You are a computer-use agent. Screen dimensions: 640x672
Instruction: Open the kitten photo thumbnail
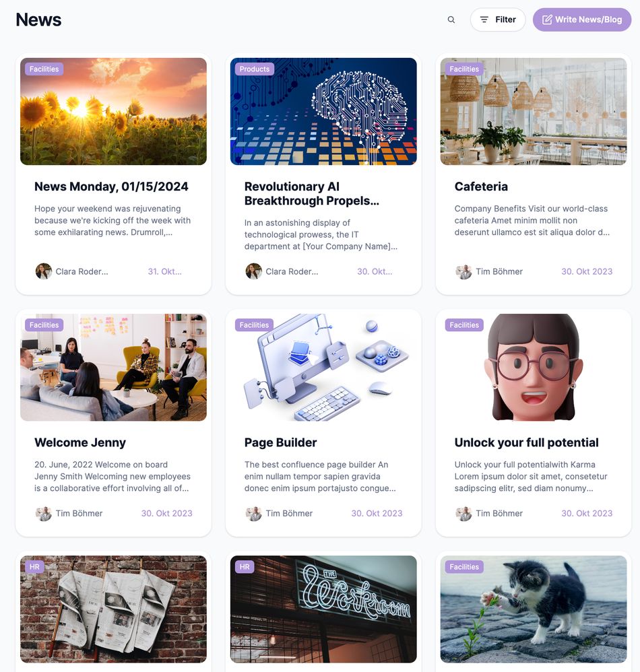tap(534, 609)
